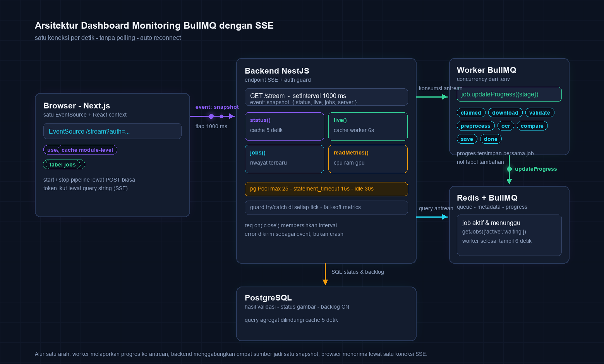Viewport: 604px width, 364px height.
Task: Click the job.updateProgress({stage}) box
Action: click(x=509, y=94)
